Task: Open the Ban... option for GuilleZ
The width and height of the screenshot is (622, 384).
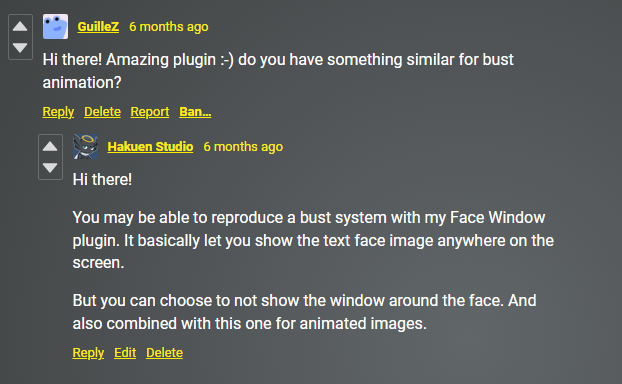Action: (x=195, y=112)
